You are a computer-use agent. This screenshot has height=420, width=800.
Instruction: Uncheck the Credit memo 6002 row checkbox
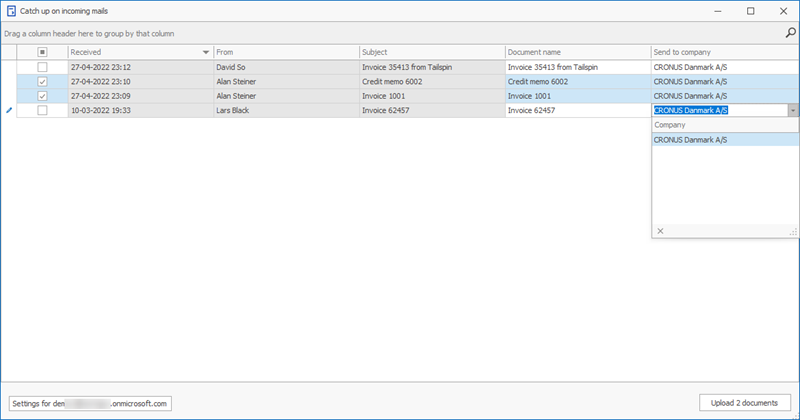tap(42, 82)
